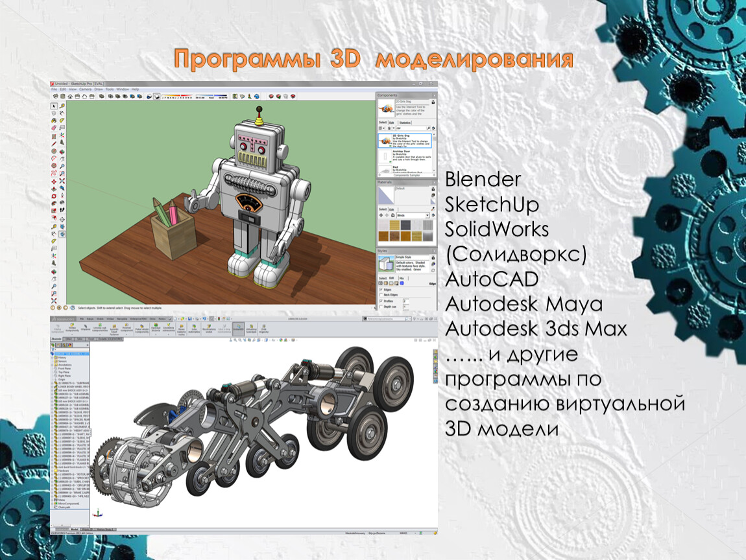Select the arrow Select tool in SketchUp
746x560 pixels.
tap(54, 106)
